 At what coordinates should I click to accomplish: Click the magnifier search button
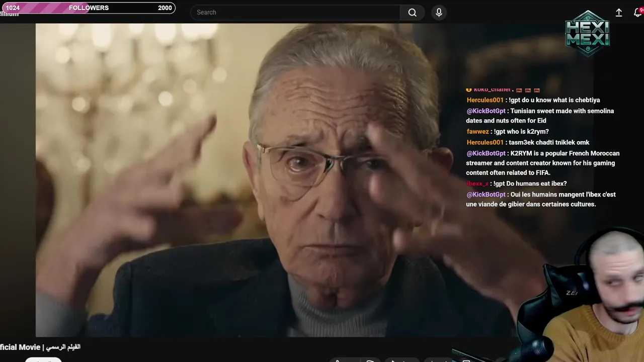pyautogui.click(x=413, y=13)
